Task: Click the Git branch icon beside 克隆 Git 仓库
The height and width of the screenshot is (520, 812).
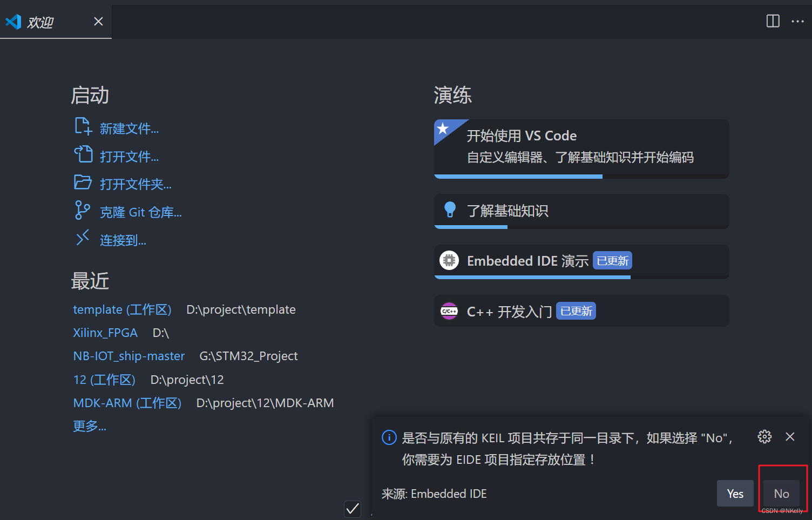Action: 82,210
